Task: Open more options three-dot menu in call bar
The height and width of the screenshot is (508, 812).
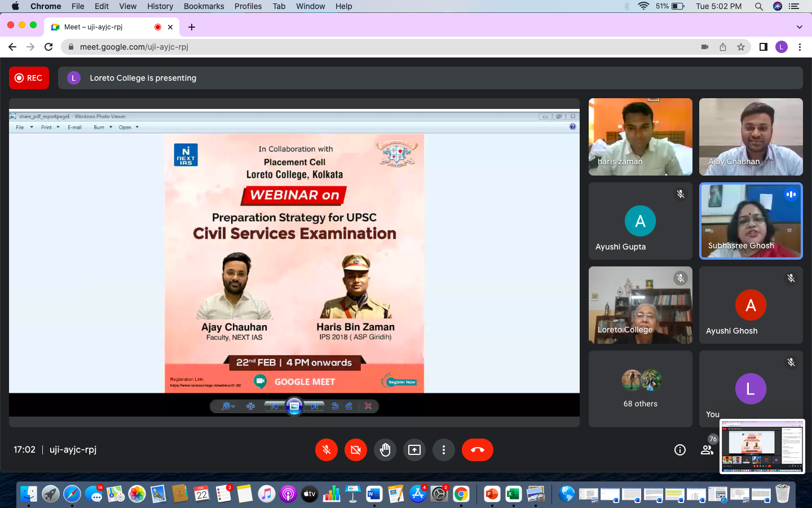Action: (444, 450)
